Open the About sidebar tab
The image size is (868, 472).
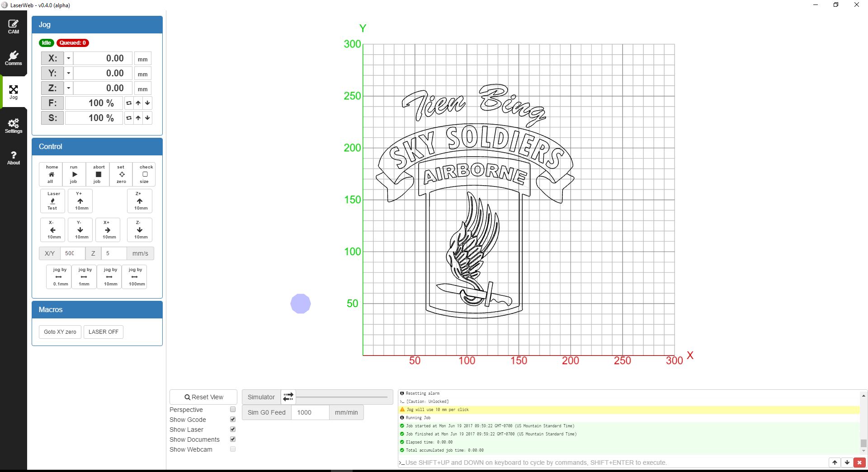pos(14,158)
